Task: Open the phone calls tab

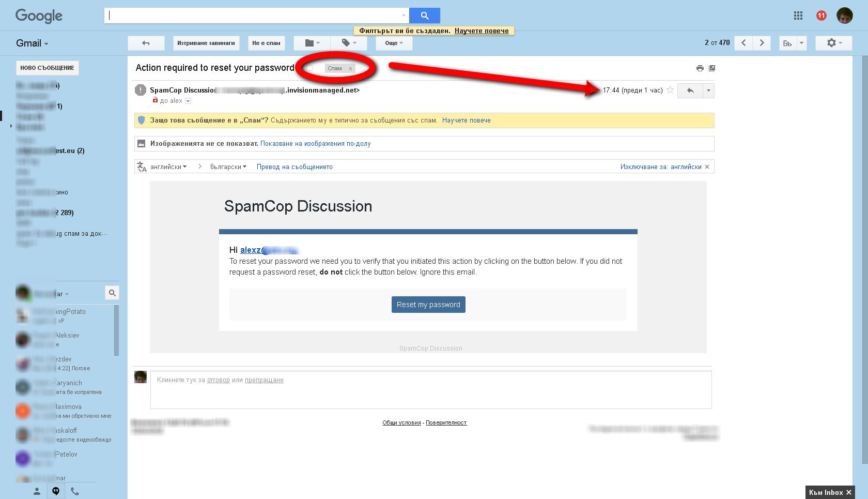Action: (x=75, y=491)
